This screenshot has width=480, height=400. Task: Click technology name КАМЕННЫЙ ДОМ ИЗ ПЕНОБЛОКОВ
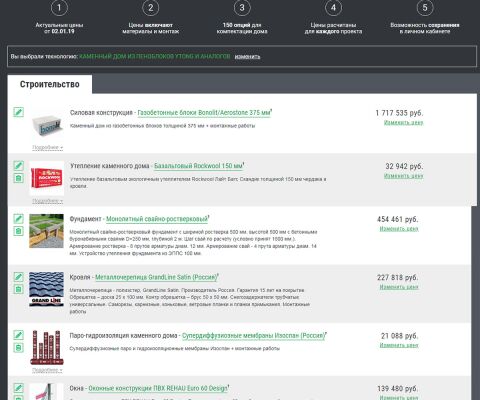click(x=155, y=56)
